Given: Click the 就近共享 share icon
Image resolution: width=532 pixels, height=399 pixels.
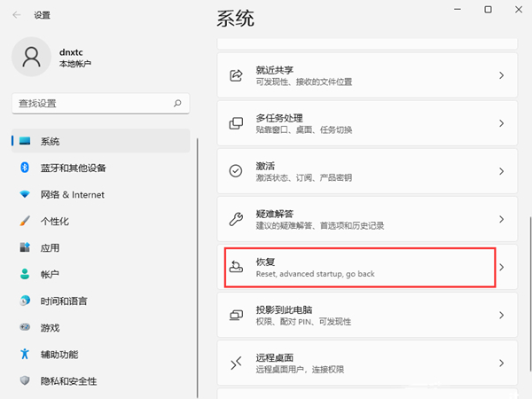Looking at the screenshot, I should pyautogui.click(x=236, y=75).
